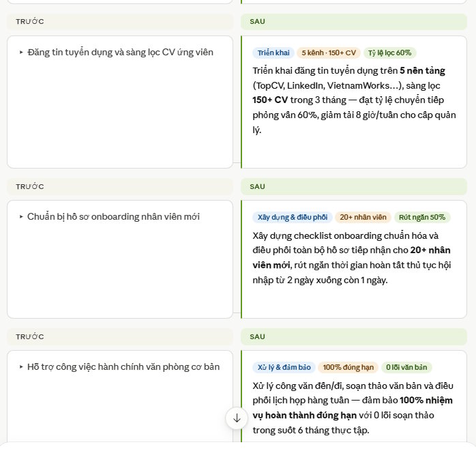The width and height of the screenshot is (476, 449).
Task: Click the 'Tỷ lệ lọc 60%' tag
Action: tap(389, 53)
